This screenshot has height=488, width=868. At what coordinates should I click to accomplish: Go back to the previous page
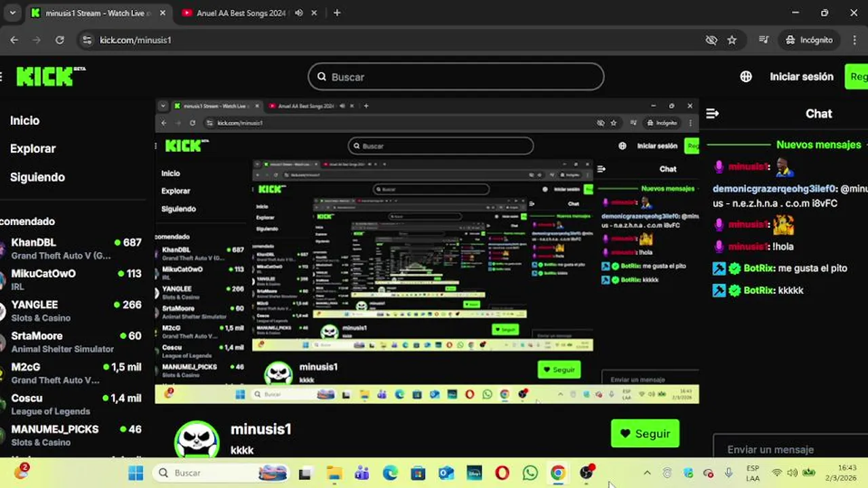coord(14,40)
